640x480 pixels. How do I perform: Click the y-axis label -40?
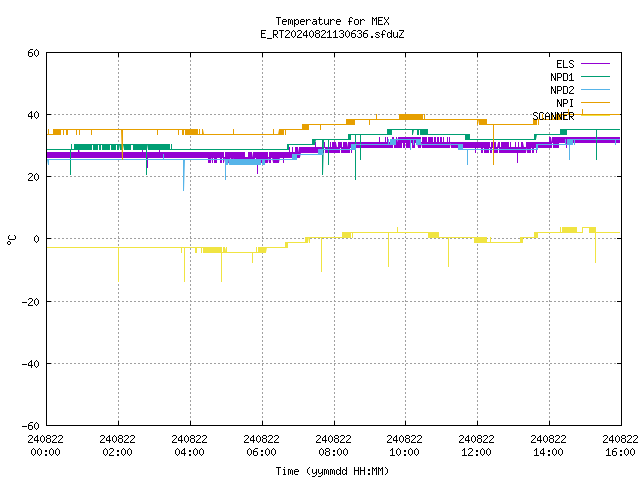[x=31, y=364]
